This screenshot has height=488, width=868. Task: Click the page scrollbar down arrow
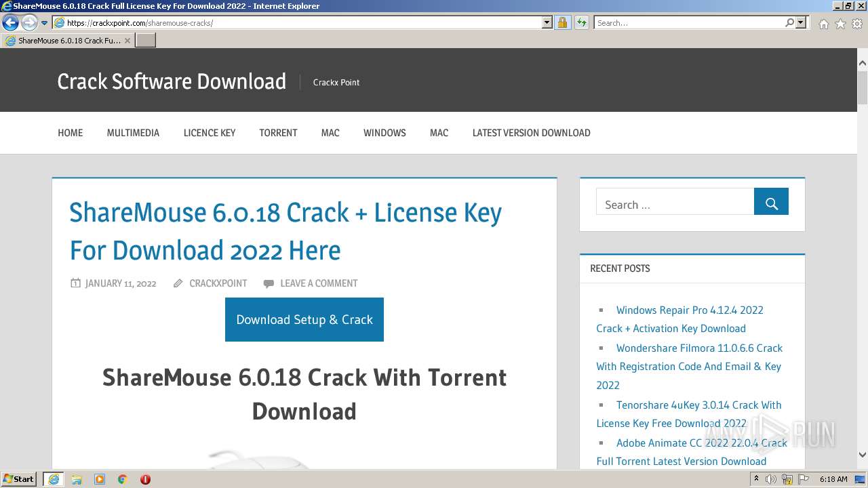tap(862, 455)
